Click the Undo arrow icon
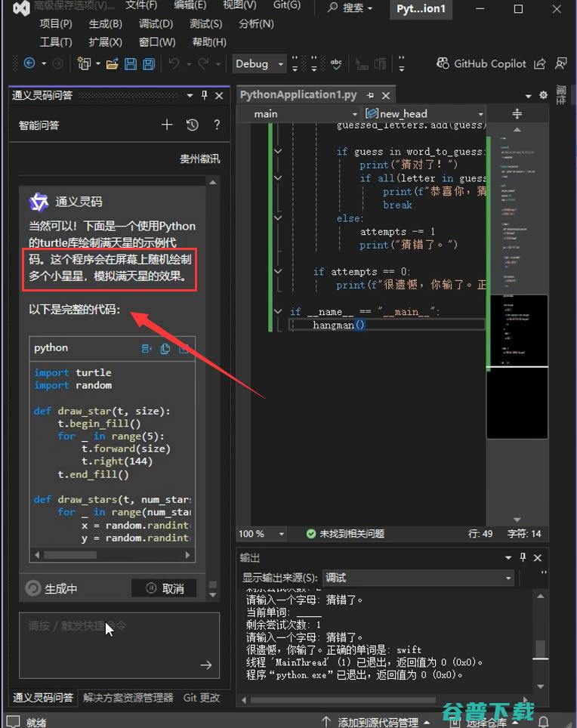The width and height of the screenshot is (577, 728). coord(174,63)
